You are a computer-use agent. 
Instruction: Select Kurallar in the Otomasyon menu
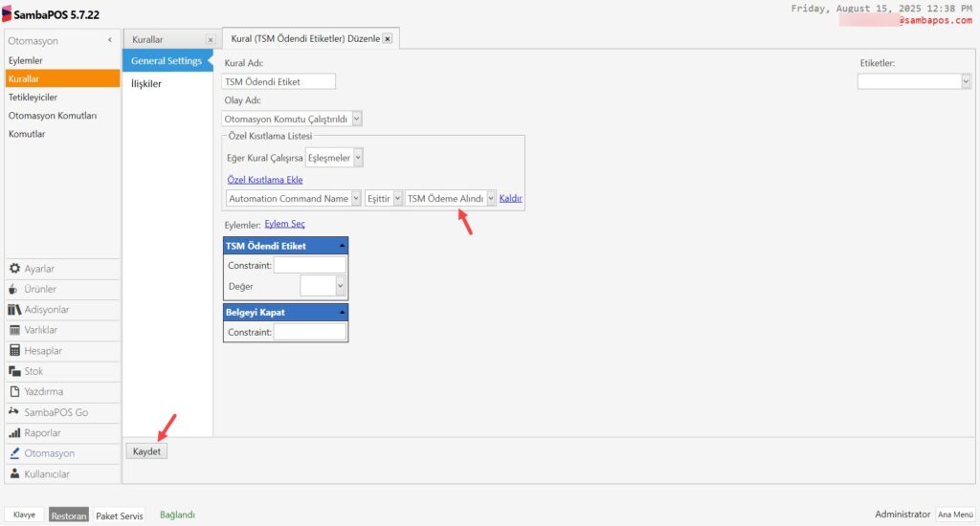tap(62, 78)
